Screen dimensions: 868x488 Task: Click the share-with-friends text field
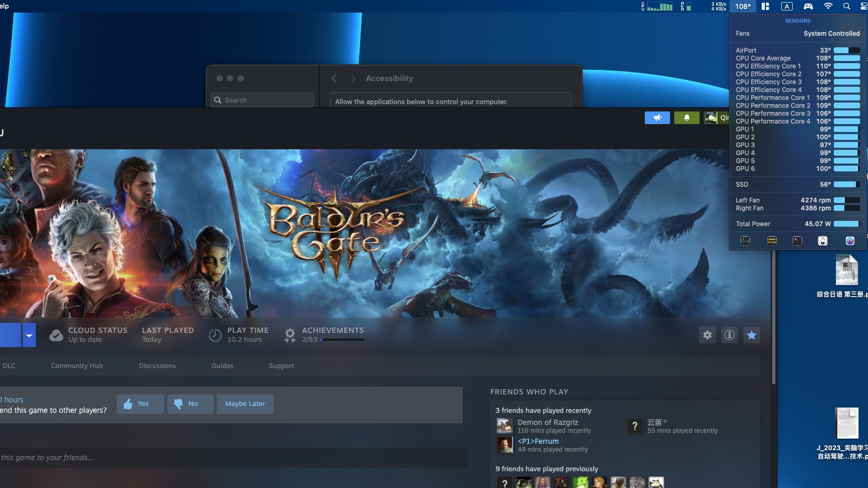click(234, 457)
